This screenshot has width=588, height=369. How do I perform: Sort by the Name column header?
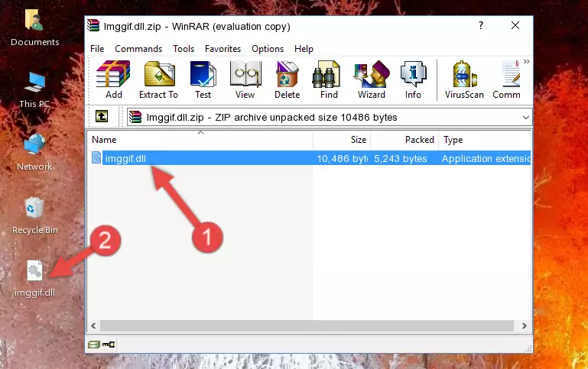tap(200, 140)
